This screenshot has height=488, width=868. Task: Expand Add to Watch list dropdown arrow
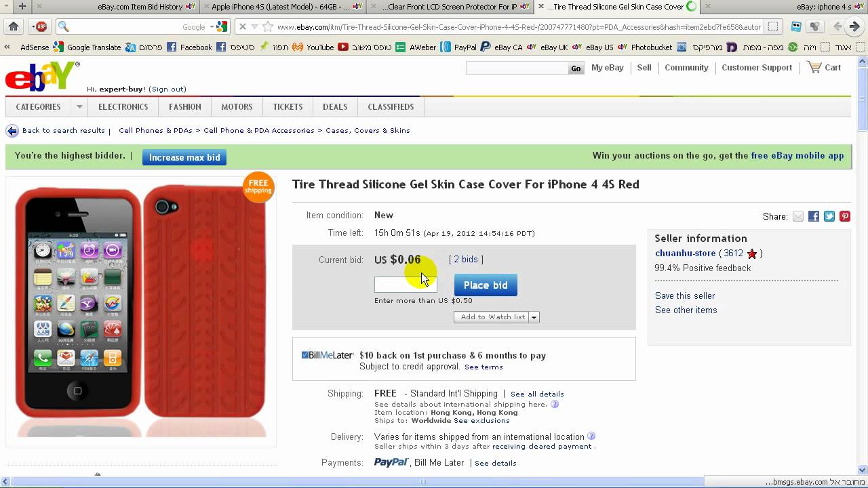coord(534,317)
